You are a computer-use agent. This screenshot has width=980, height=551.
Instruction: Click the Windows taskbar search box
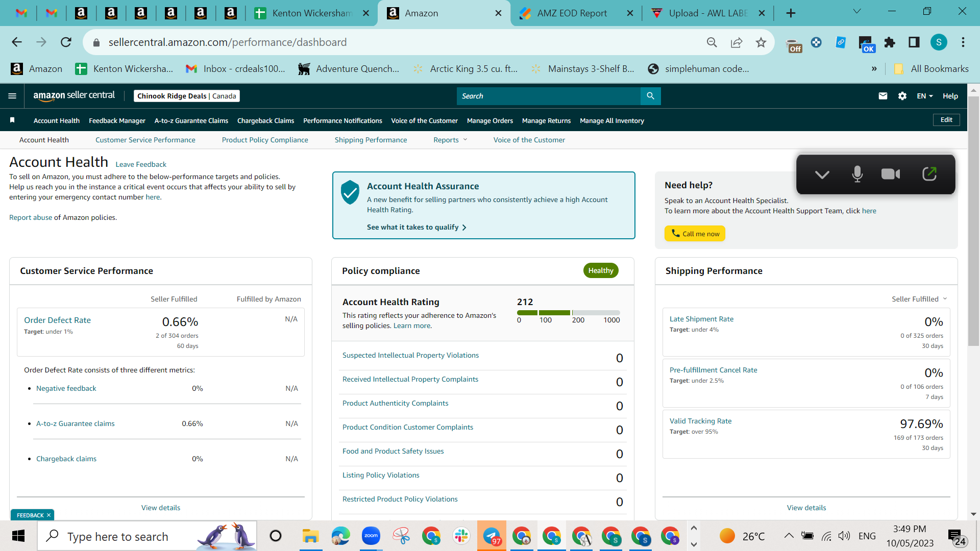tap(147, 536)
